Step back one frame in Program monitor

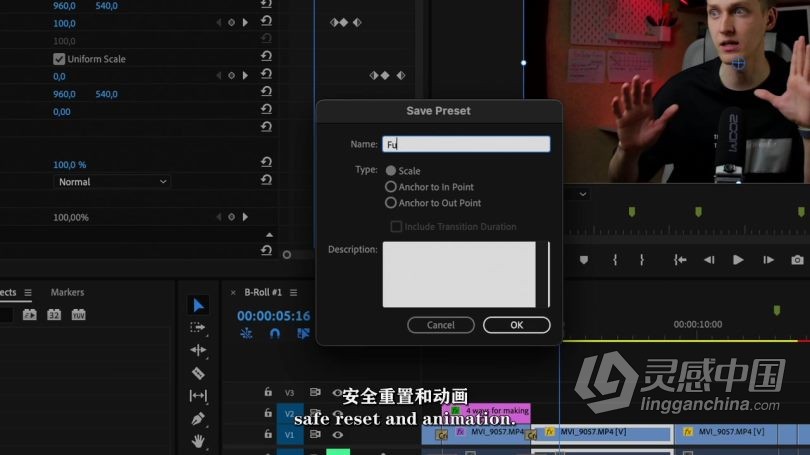[x=709, y=260]
